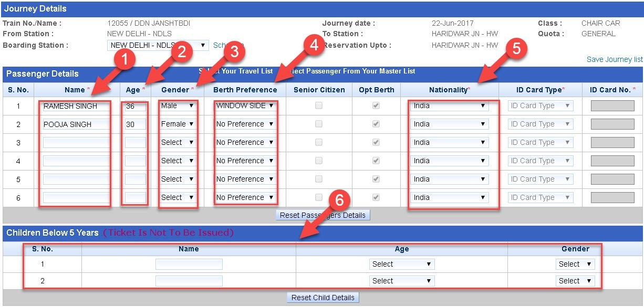Screen dimensions: 644x307
Task: Click the Reset Child Details button
Action: [323, 298]
